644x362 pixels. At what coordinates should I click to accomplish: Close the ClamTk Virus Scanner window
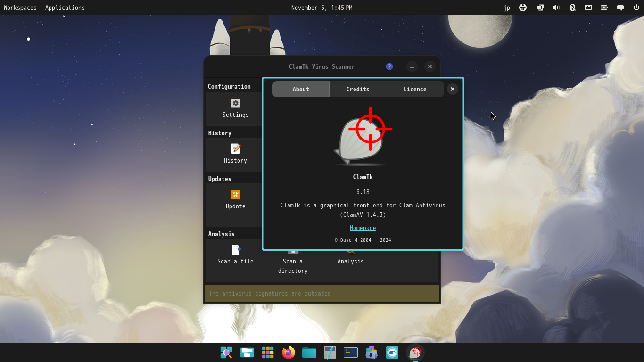click(429, 67)
